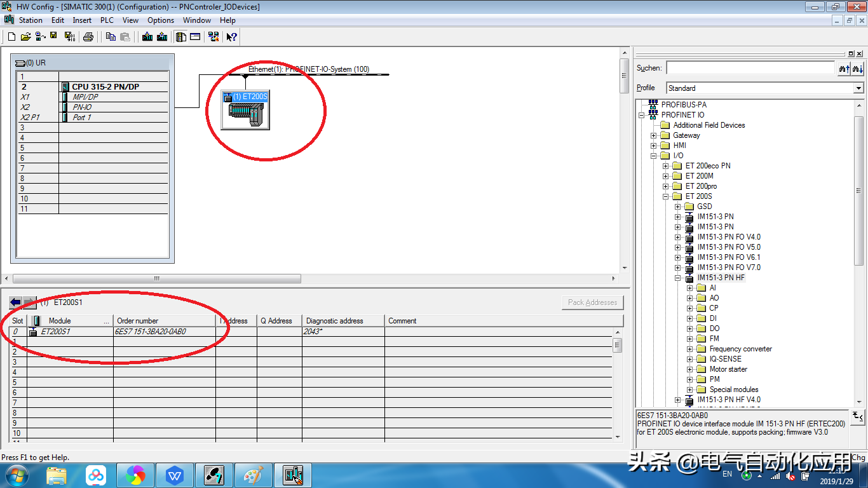Open the Station menu
The width and height of the screenshot is (868, 488).
[x=31, y=20]
